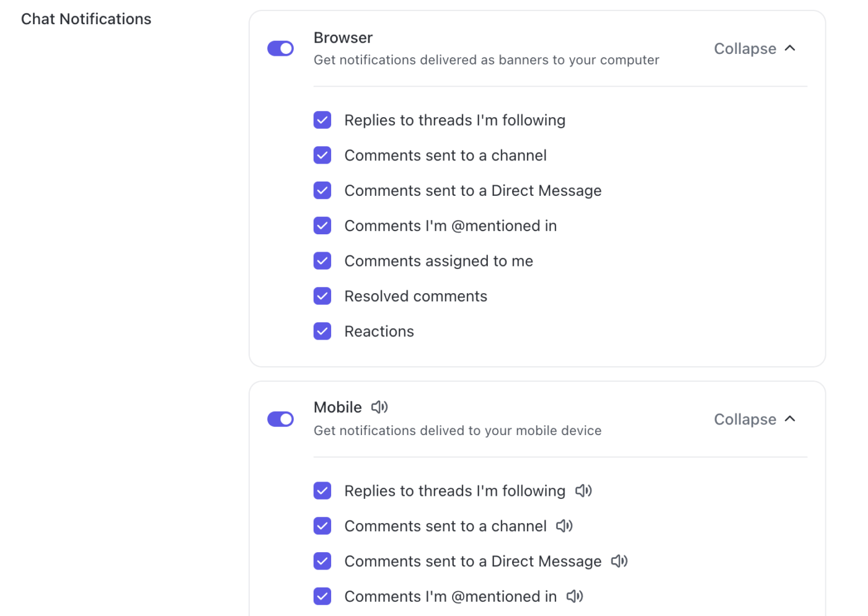The height and width of the screenshot is (616, 868).
Task: Disable the Browser notifications toggle
Action: click(280, 48)
